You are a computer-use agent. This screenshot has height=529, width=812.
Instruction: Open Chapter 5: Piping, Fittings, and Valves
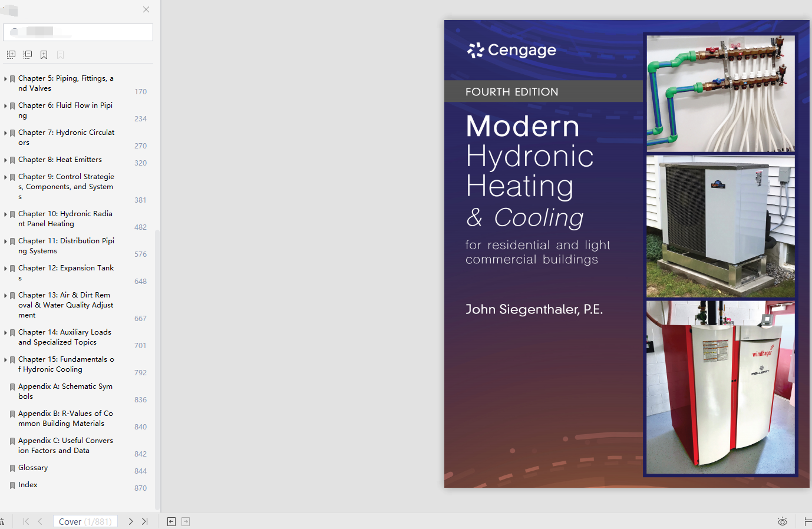coord(66,83)
